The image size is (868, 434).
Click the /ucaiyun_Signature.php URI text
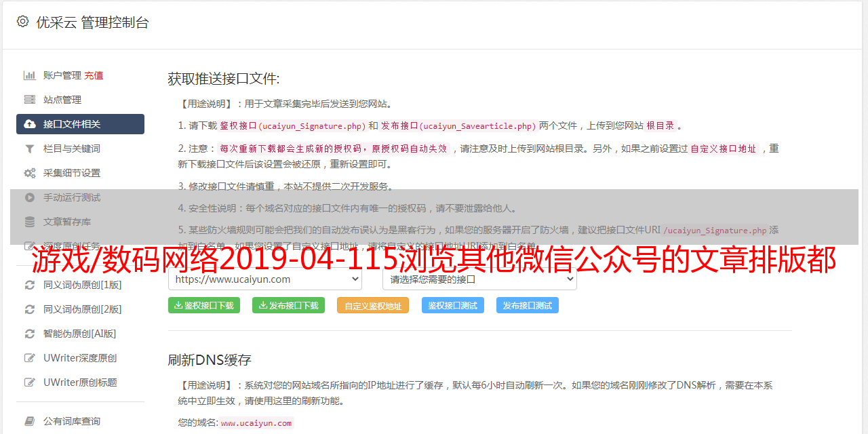pyautogui.click(x=715, y=231)
